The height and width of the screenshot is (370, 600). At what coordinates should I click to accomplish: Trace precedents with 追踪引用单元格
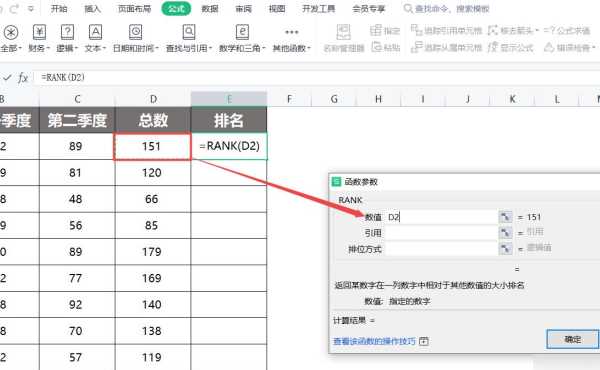pyautogui.click(x=446, y=30)
